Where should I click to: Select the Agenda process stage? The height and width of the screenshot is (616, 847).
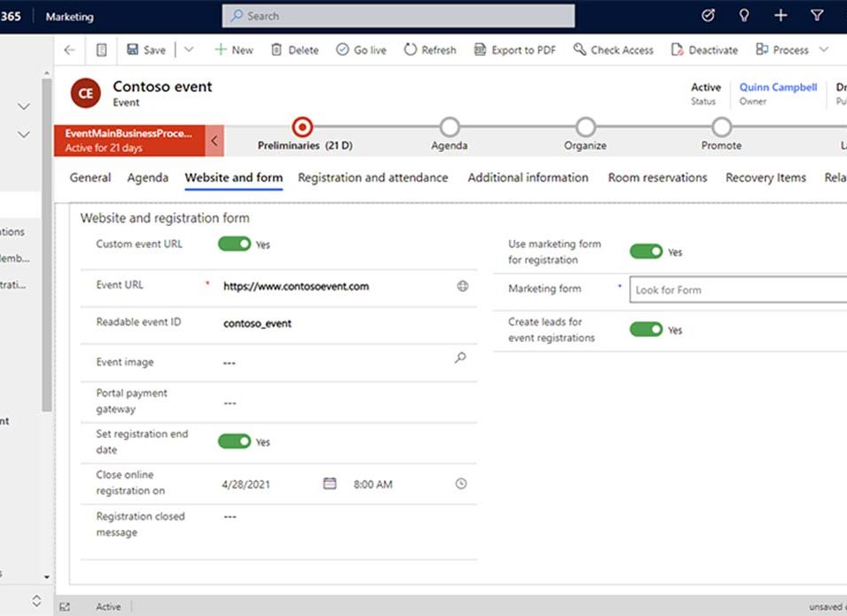449,127
